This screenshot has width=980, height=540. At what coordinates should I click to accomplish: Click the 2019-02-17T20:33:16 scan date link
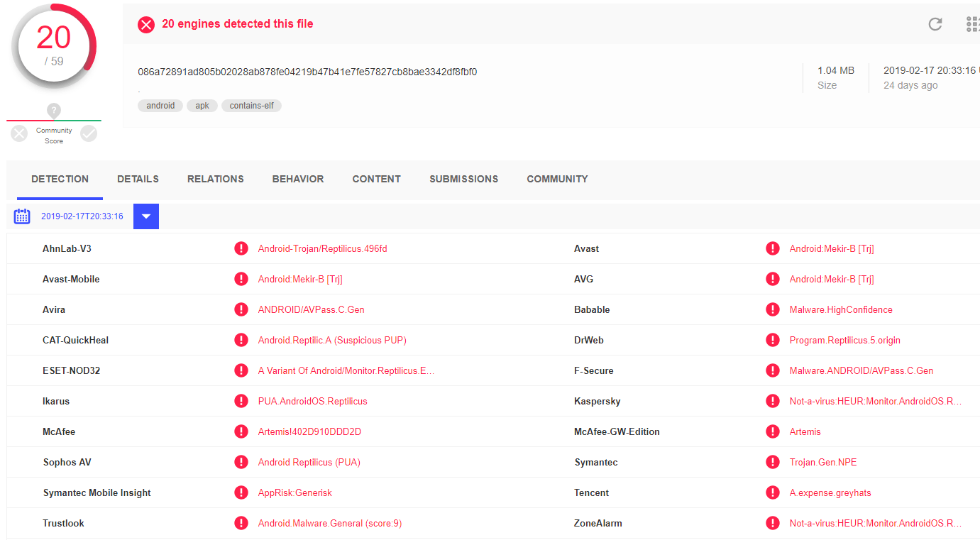click(x=82, y=216)
